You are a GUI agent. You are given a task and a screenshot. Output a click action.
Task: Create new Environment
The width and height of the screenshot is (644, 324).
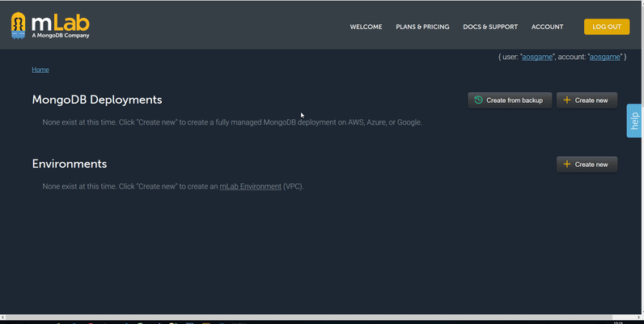click(x=587, y=164)
